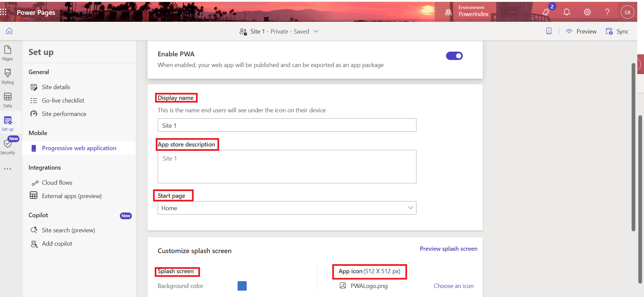
Task: Turn off the Enable PWA toggle
Action: (454, 56)
